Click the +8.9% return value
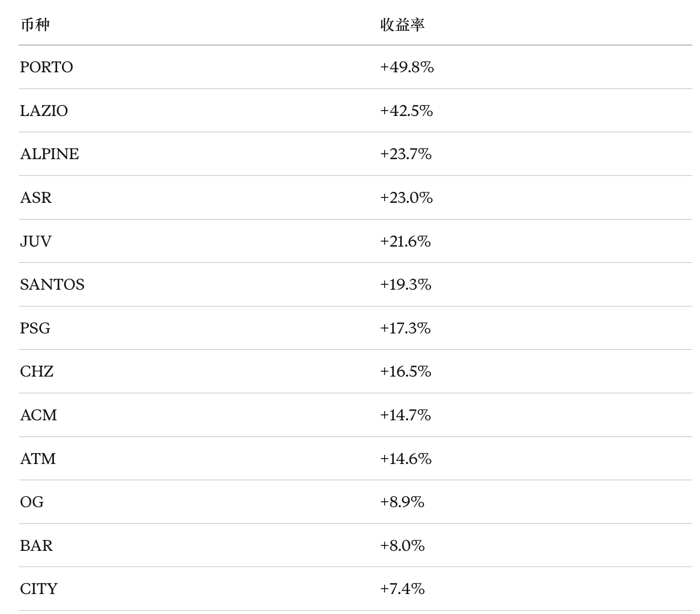This screenshot has height=614, width=700. tap(402, 502)
